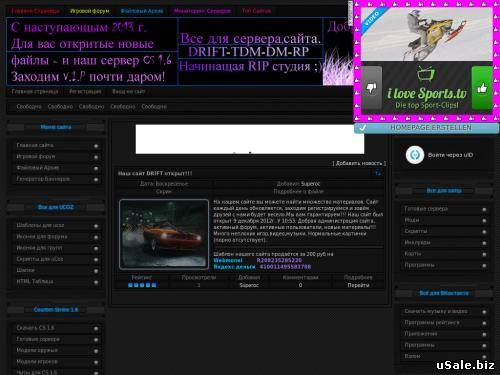Open Иконки для форума menu item
This screenshot has width=500, height=375.
click(x=42, y=237)
